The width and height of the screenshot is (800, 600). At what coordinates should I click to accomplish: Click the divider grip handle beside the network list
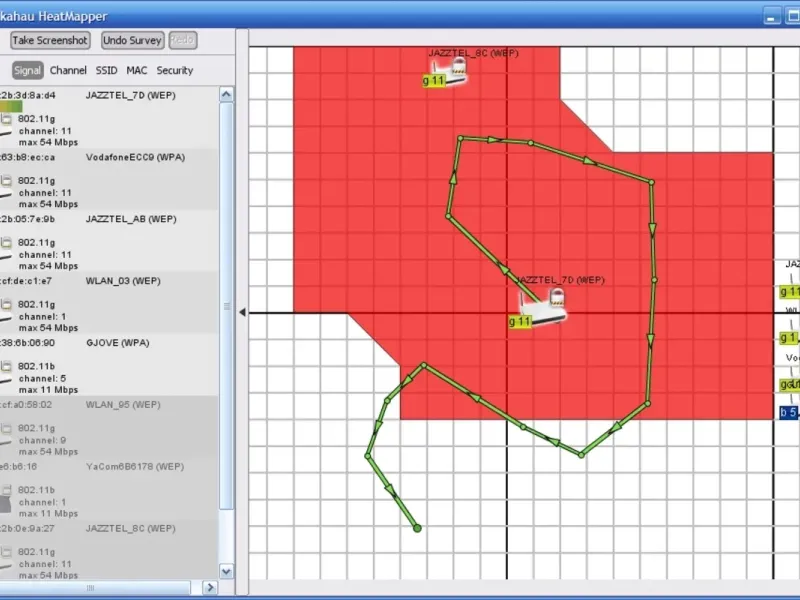coord(227,306)
